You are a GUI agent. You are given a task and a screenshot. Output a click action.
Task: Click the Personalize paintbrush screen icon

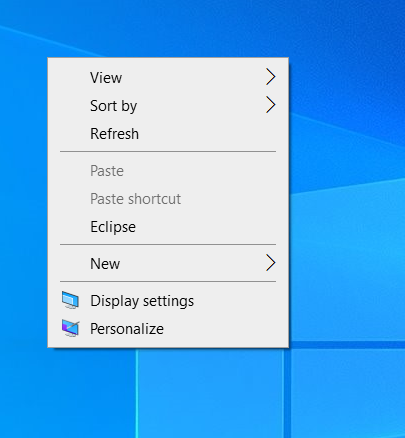[70, 328]
